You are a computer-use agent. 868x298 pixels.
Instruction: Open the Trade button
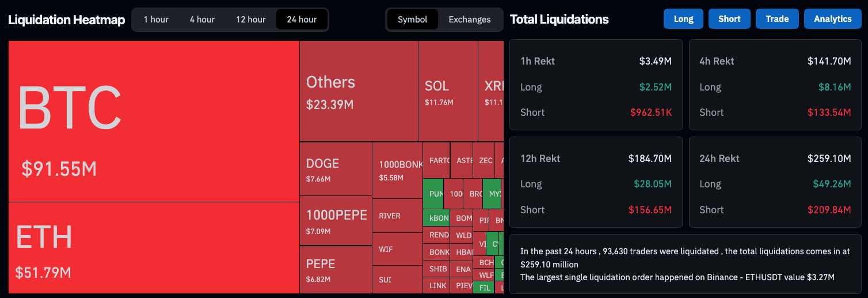tap(777, 19)
